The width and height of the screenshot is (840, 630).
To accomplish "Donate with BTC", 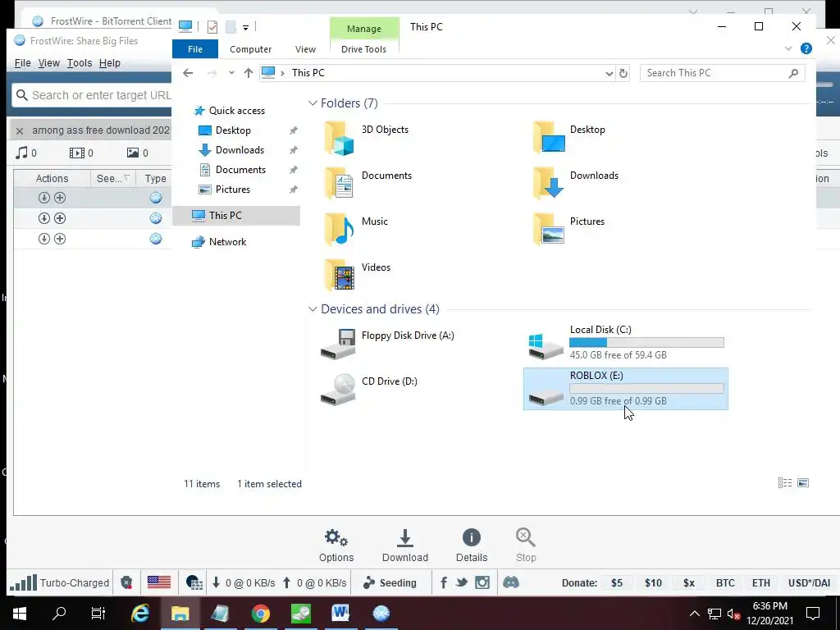I will [725, 583].
